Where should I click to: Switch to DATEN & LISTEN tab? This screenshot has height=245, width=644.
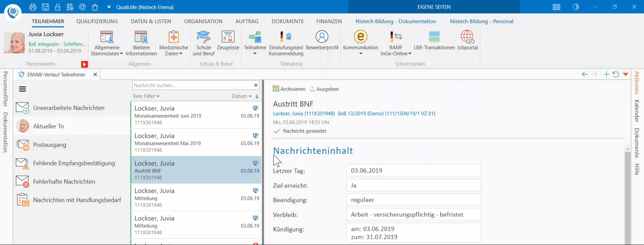[151, 21]
